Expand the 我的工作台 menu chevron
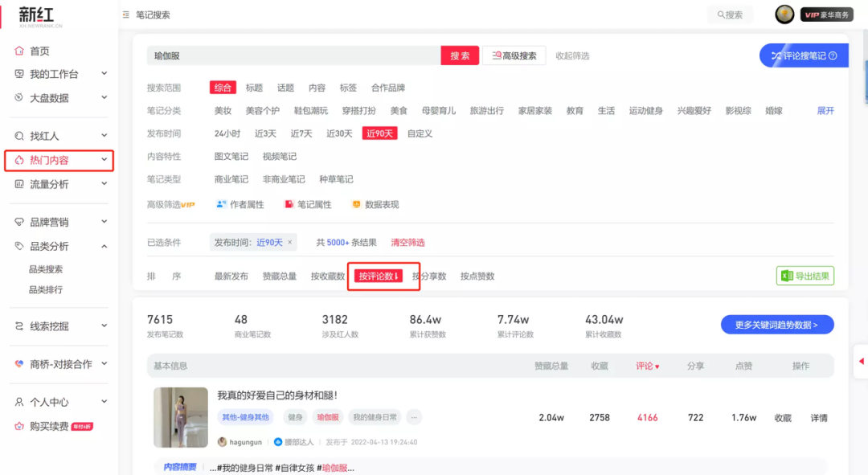 point(104,74)
